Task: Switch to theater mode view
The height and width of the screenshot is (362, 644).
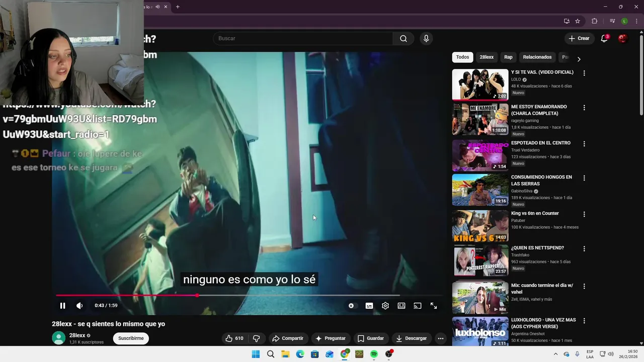Action: click(401, 306)
